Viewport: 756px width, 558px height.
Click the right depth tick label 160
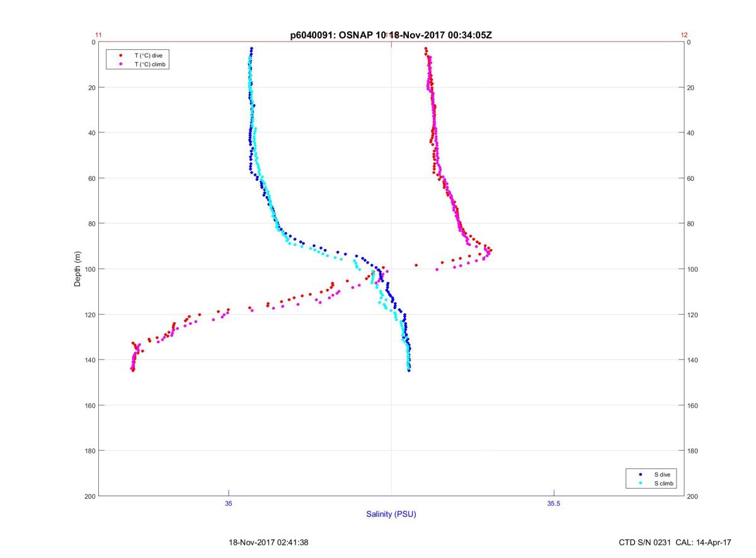[694, 405]
